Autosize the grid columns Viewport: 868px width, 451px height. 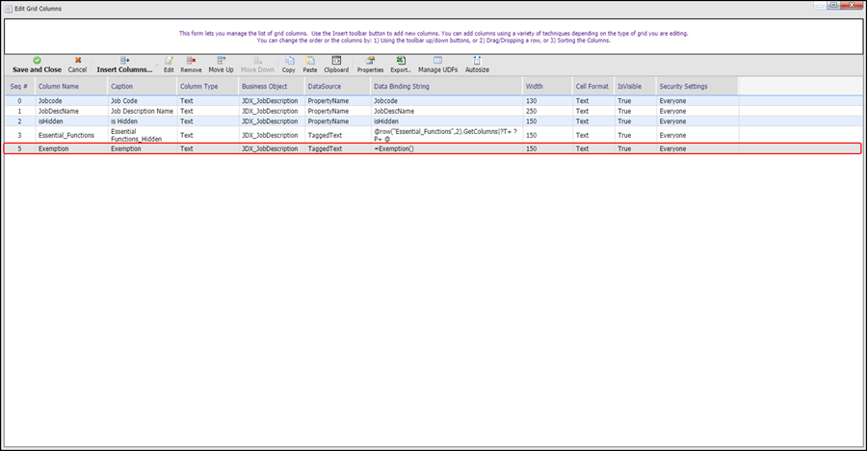pyautogui.click(x=477, y=65)
